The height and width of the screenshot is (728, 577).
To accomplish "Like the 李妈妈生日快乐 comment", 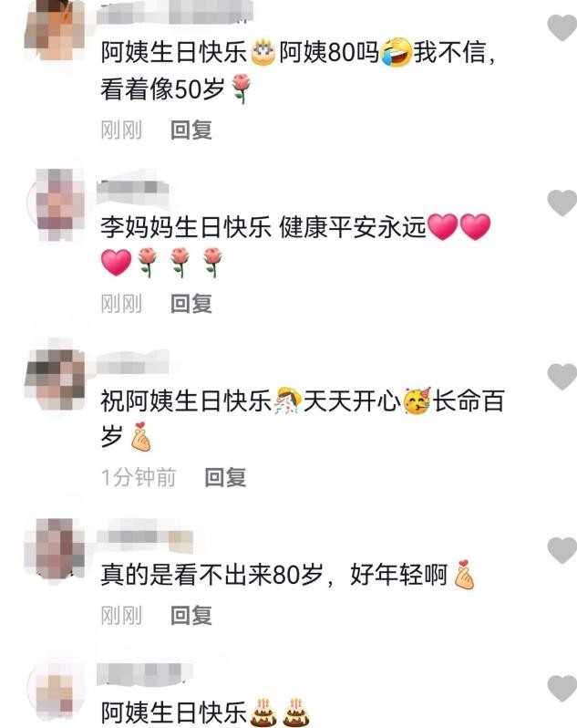I will coord(562,203).
